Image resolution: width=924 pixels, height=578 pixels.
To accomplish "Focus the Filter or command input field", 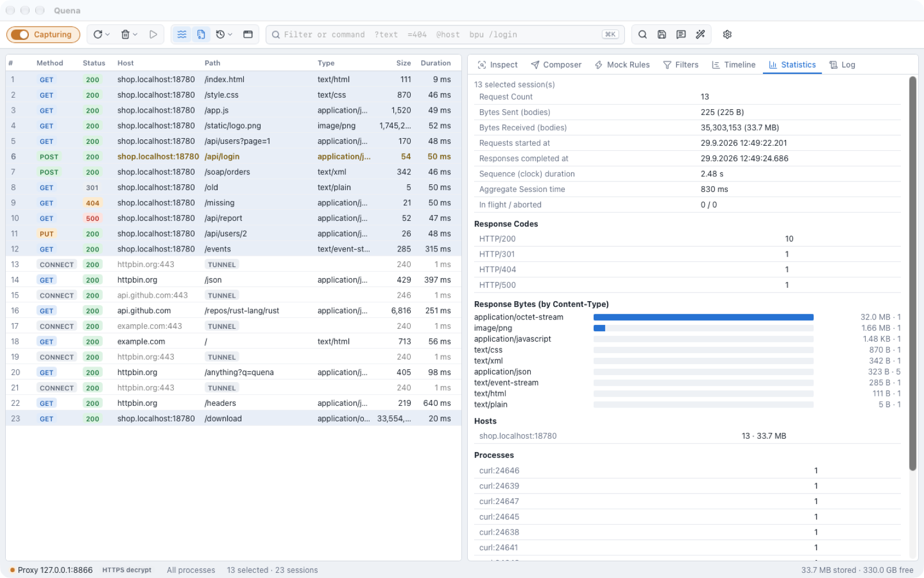I will pos(445,35).
